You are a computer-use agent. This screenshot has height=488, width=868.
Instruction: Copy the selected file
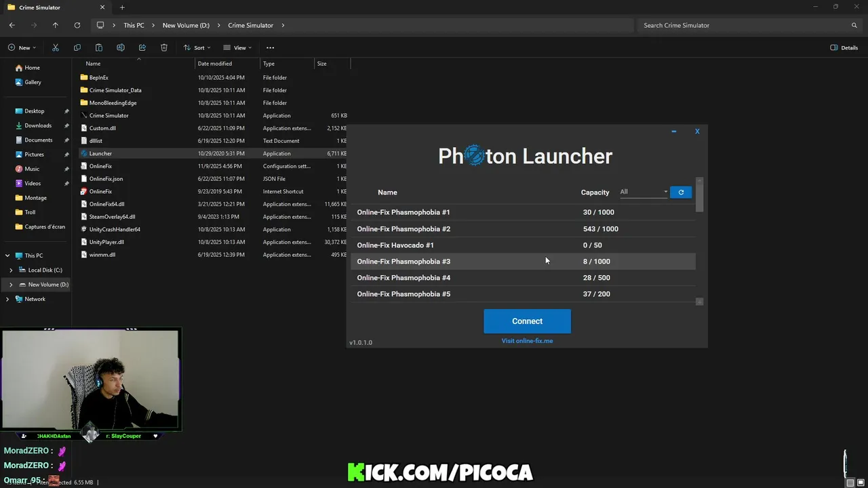pos(77,47)
